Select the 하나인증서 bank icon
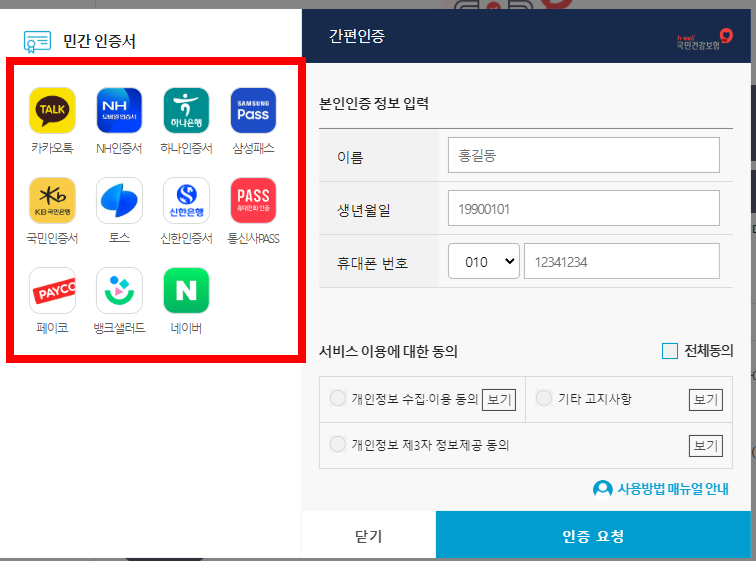The image size is (756, 561). [186, 110]
